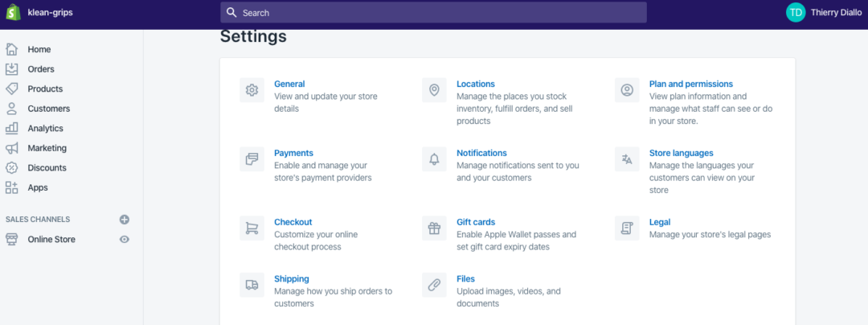The height and width of the screenshot is (325, 868).
Task: Click the Plan and permissions profile icon
Action: (627, 89)
